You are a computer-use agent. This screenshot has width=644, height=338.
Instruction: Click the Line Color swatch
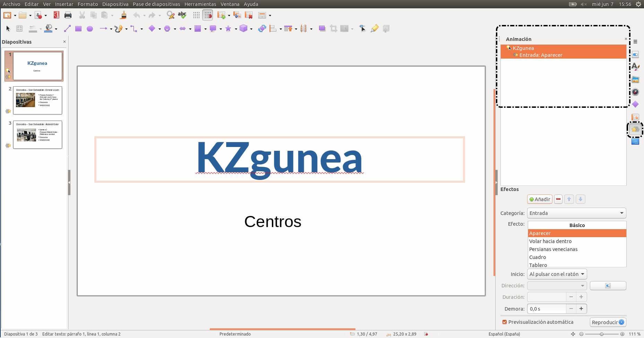(33, 28)
